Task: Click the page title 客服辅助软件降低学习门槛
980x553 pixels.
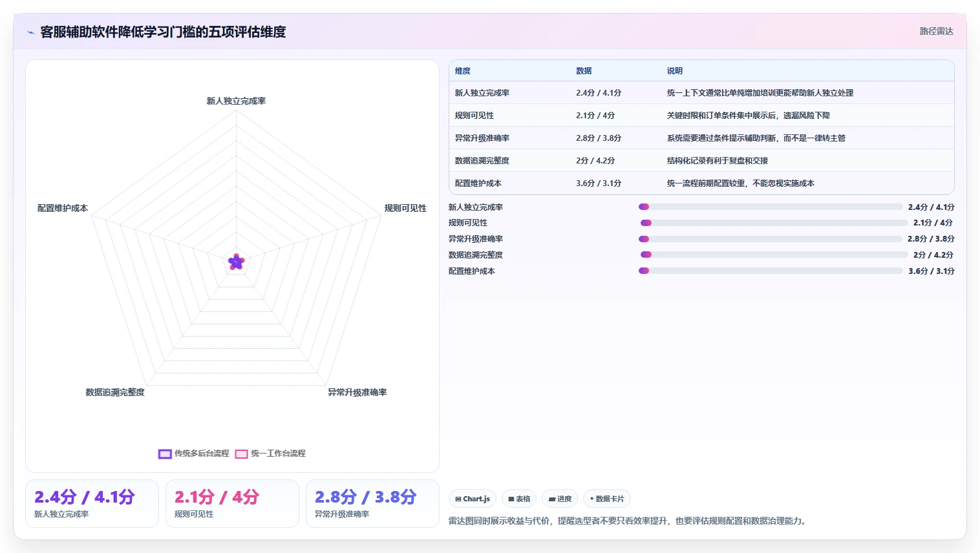Action: (163, 32)
